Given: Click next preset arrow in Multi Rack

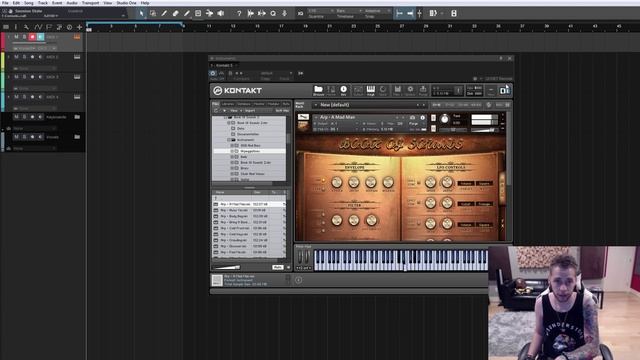Looking at the screenshot, I should [424, 105].
